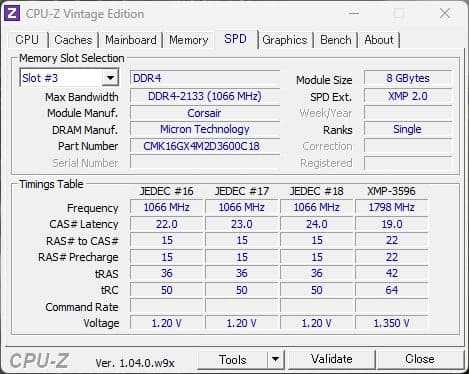Open the Caches tab

(x=73, y=40)
